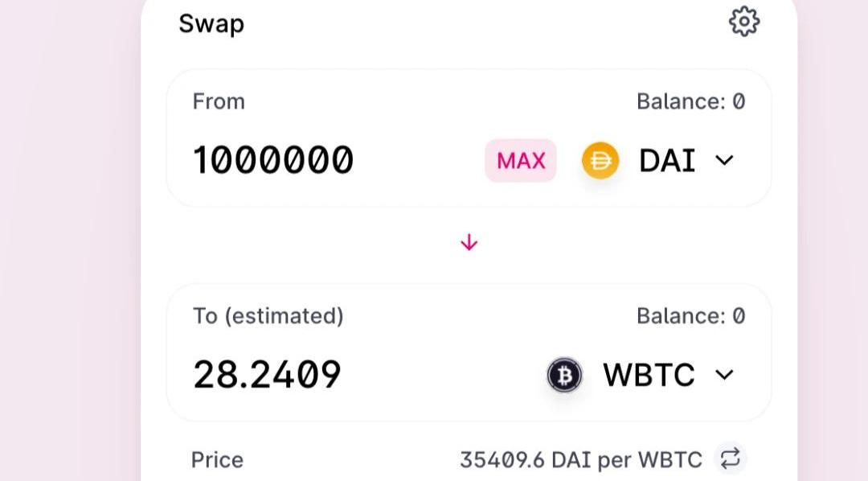Select the WBTC token name label
Image resolution: width=868 pixels, height=481 pixels.
[649, 375]
